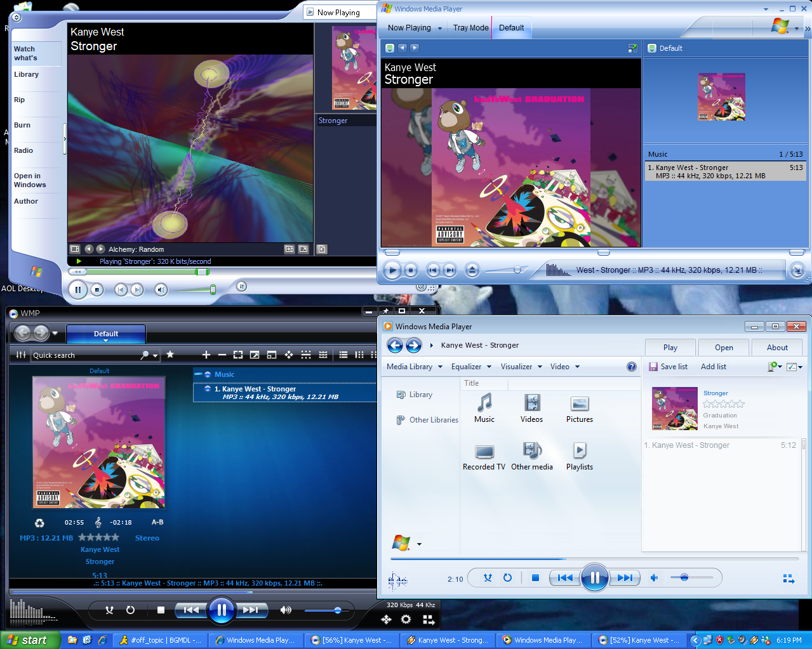Open the Start menu
The width and height of the screenshot is (812, 649).
(x=30, y=640)
